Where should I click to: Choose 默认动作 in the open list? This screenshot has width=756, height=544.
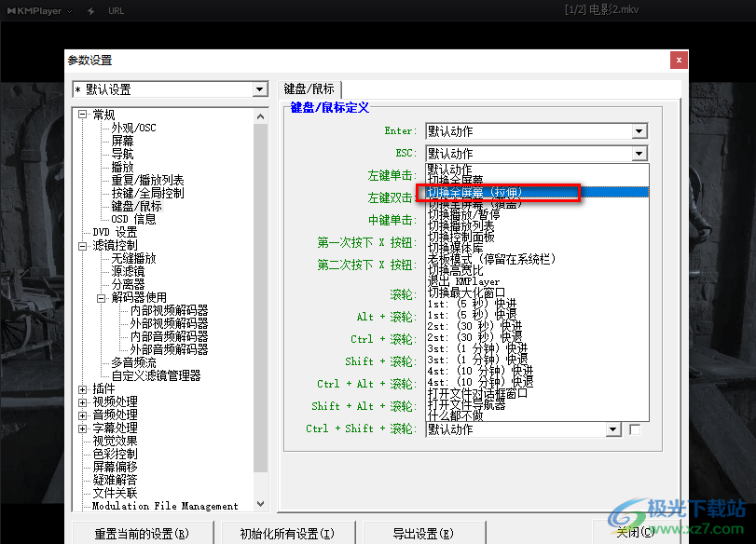[537, 170]
